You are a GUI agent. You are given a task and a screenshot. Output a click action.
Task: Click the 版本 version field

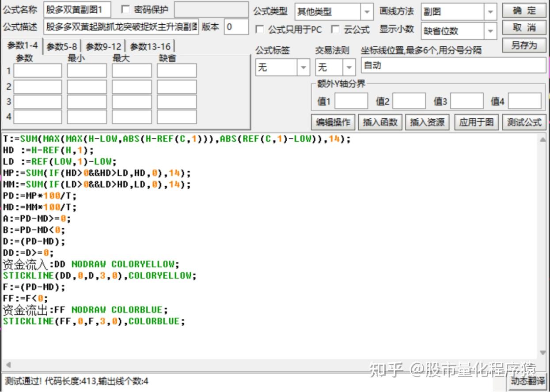coord(236,27)
